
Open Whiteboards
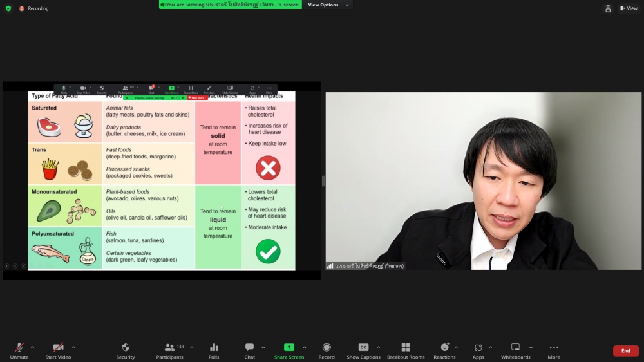click(515, 348)
